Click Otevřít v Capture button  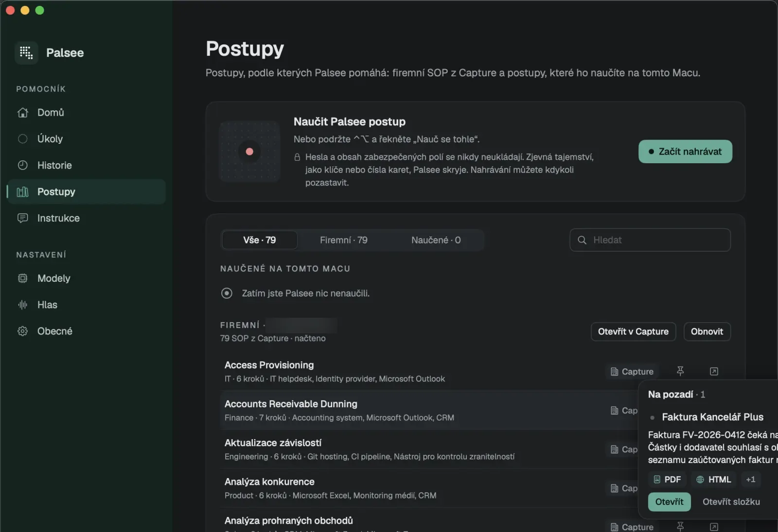click(633, 331)
